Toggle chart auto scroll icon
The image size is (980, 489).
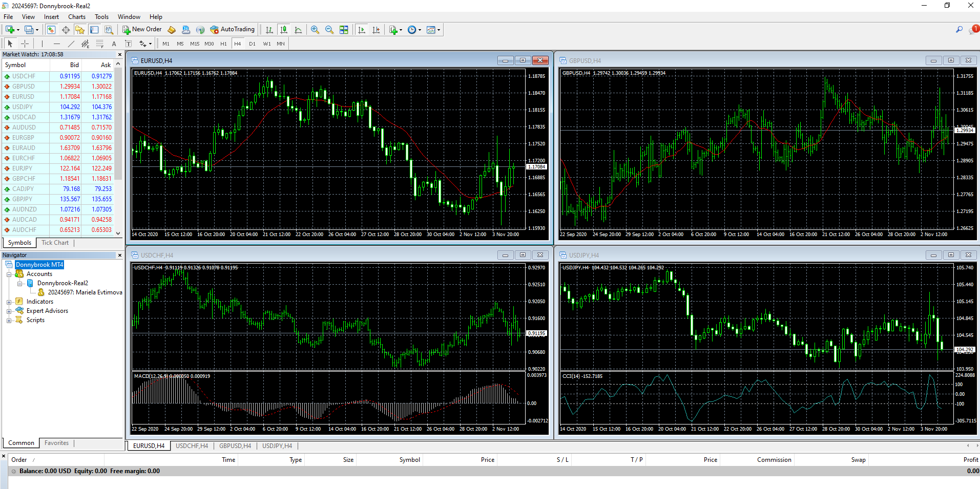click(362, 30)
